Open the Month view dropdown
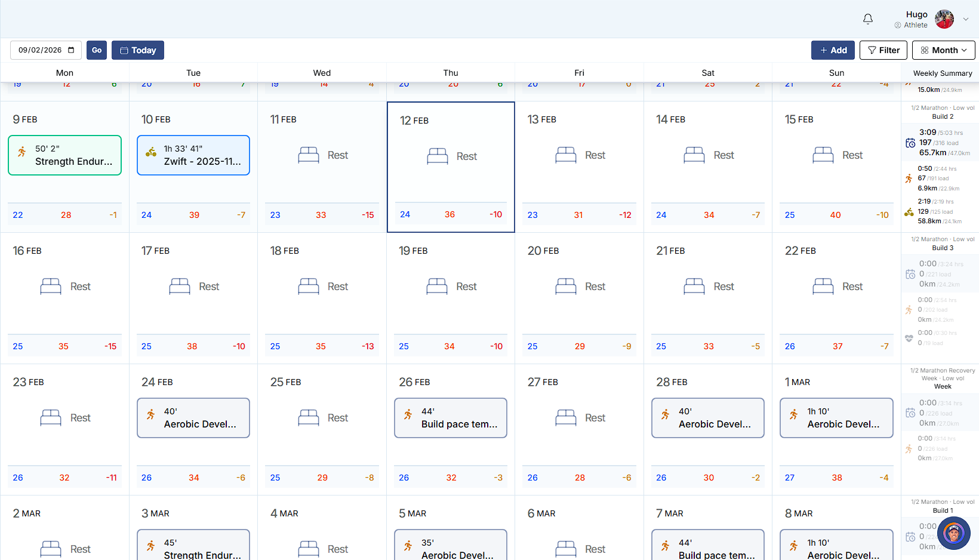Image resolution: width=979 pixels, height=560 pixels. coord(943,50)
